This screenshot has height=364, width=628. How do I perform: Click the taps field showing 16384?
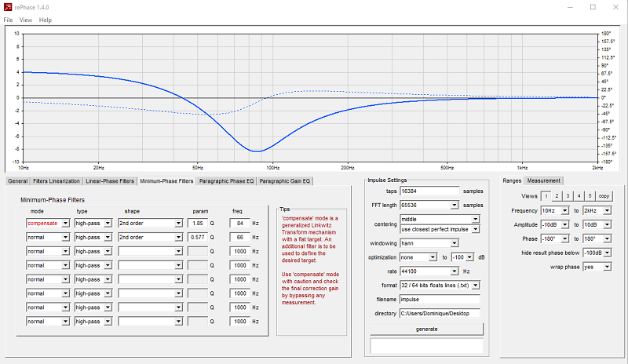click(429, 191)
